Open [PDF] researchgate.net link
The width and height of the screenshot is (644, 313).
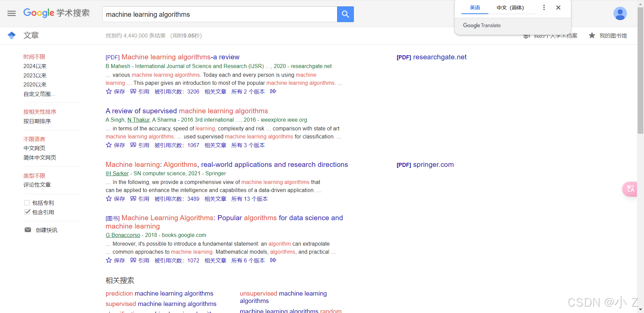431,57
